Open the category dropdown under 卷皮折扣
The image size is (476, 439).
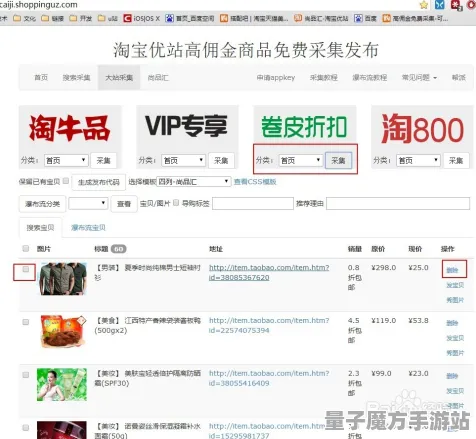301,161
